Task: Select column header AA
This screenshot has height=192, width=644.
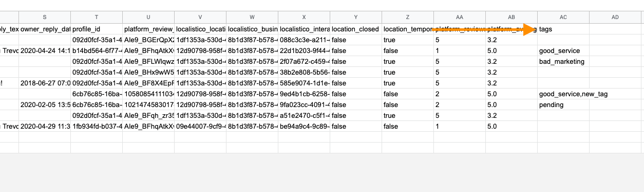Action: [460, 18]
